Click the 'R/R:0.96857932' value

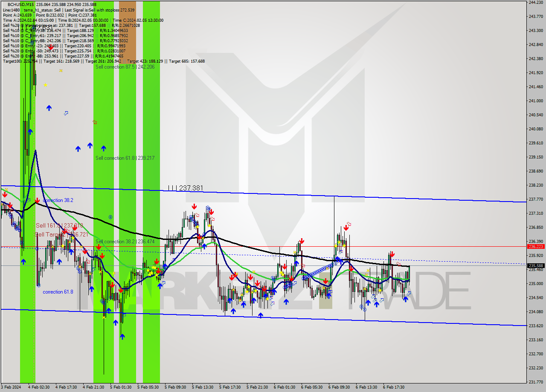click(114, 35)
